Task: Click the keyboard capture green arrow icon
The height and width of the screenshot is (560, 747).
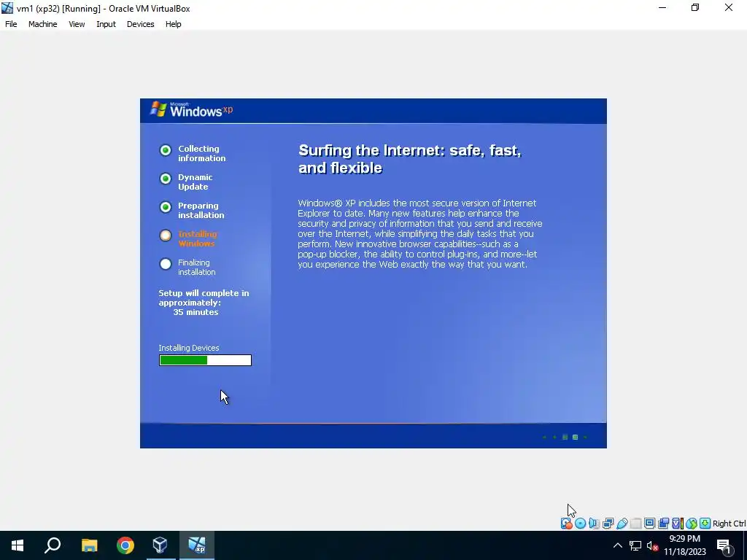Action: coord(705,524)
